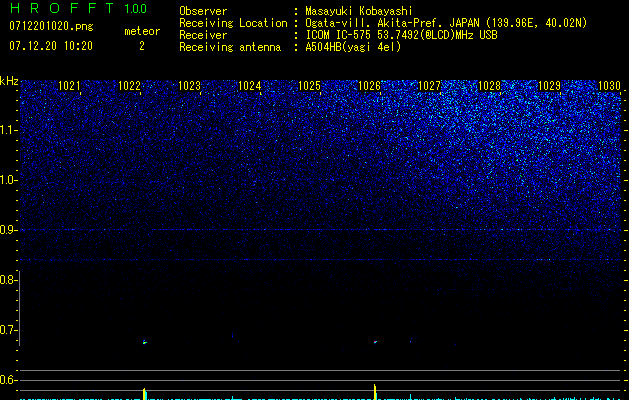Click the kHz axis unit label
Image resolution: width=629 pixels, height=400 pixels.
point(9,81)
